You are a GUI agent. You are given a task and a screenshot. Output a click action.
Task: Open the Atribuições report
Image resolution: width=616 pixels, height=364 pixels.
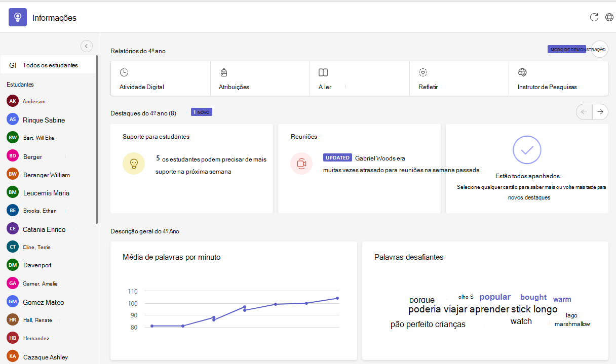point(260,78)
